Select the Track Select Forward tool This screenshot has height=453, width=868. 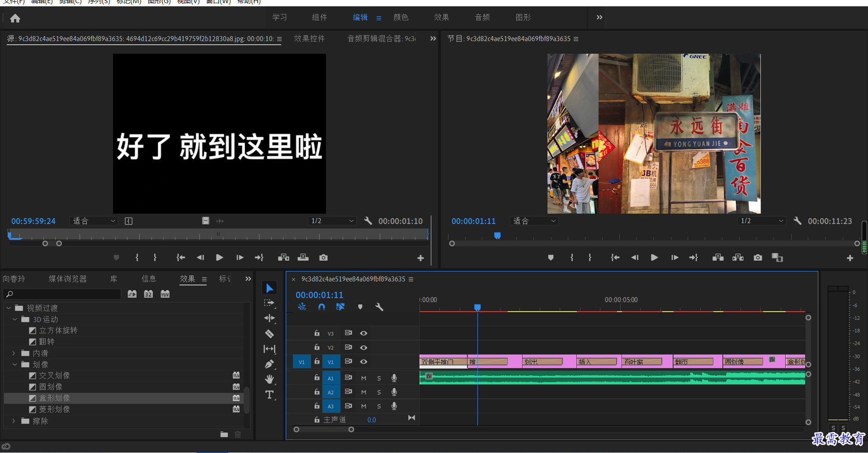[269, 303]
